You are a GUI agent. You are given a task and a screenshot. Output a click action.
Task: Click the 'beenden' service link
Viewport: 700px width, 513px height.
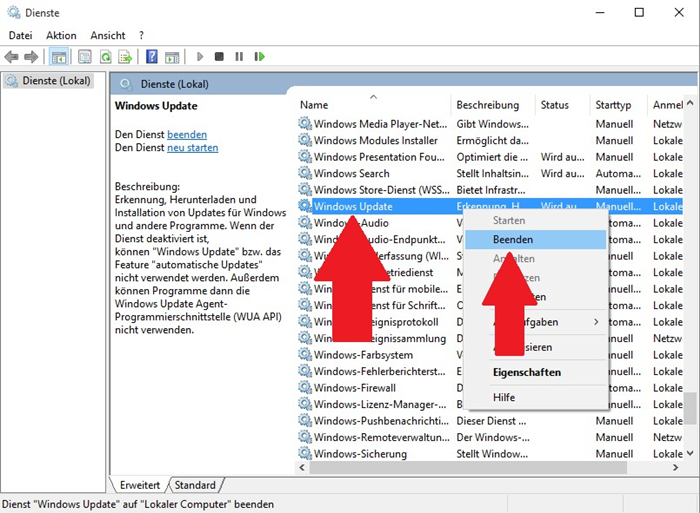pyautogui.click(x=187, y=134)
